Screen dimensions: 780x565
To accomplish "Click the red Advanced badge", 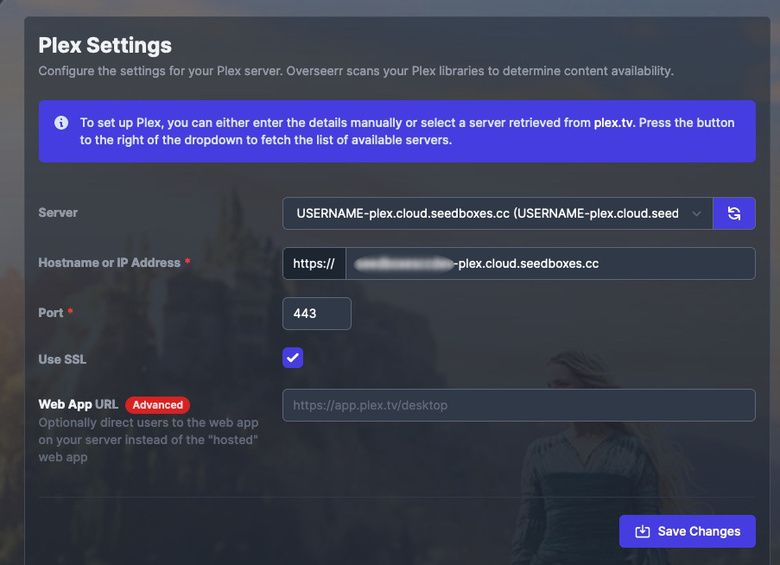I will 157,405.
